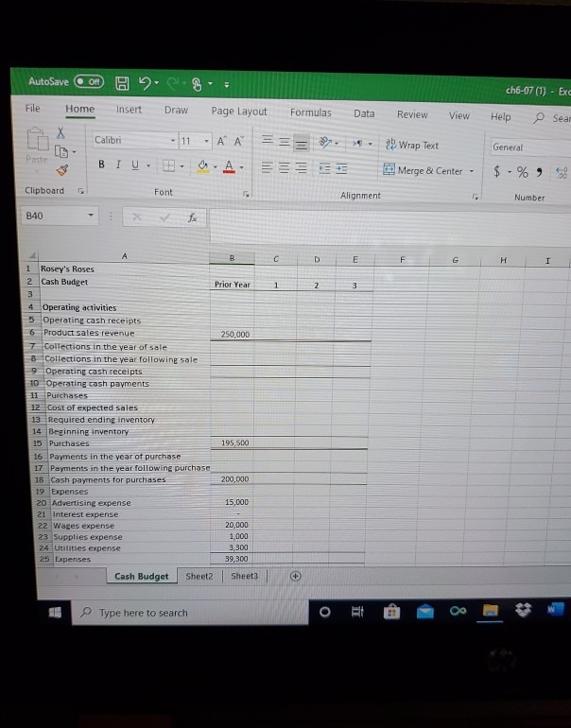Open the Help tab
The width and height of the screenshot is (571, 728).
click(x=500, y=117)
